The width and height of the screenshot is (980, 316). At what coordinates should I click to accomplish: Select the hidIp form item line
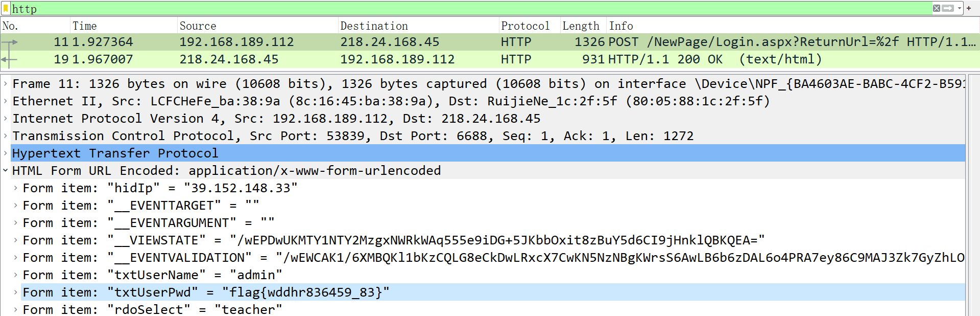click(159, 188)
